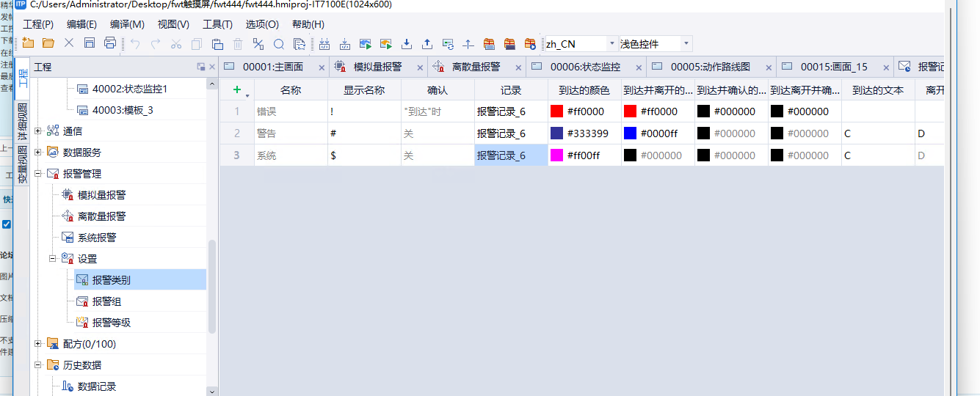The width and height of the screenshot is (980, 396).
Task: Click the magenta #ff00ff color swatch
Action: point(557,155)
